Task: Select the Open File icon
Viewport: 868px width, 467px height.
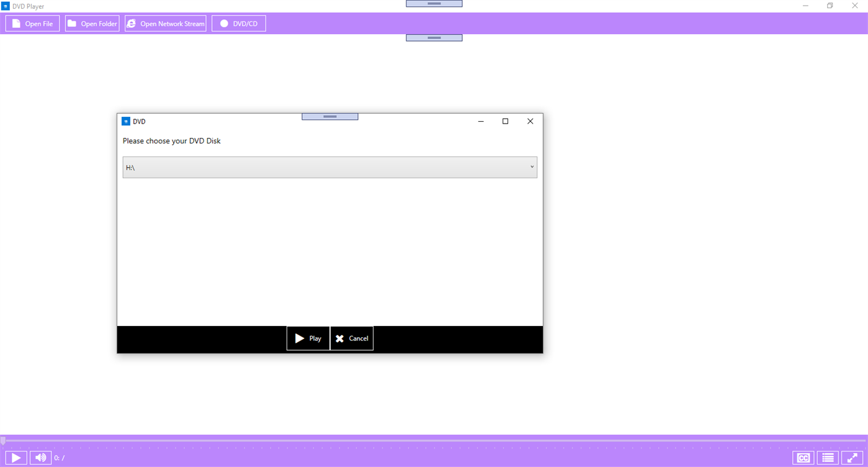Action: point(17,23)
